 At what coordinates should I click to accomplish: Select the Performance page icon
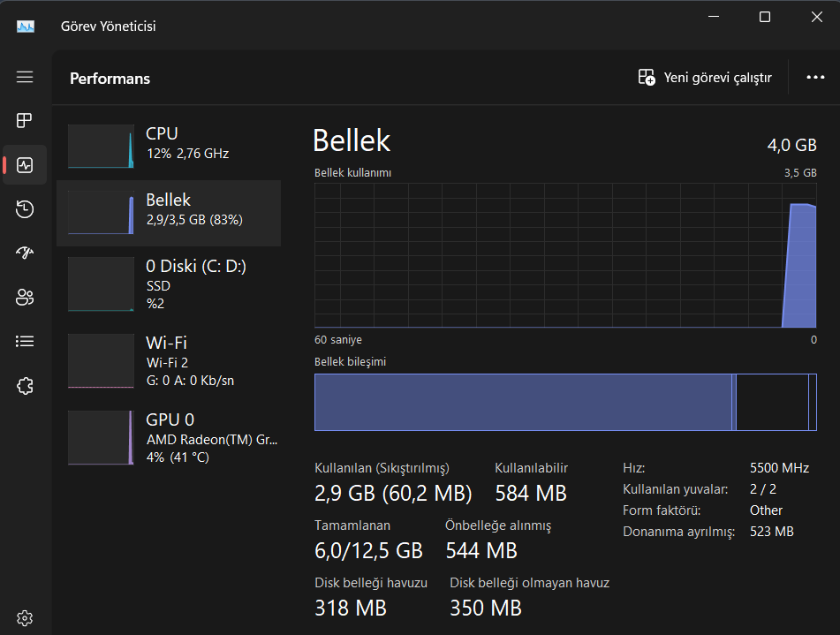coord(25,165)
